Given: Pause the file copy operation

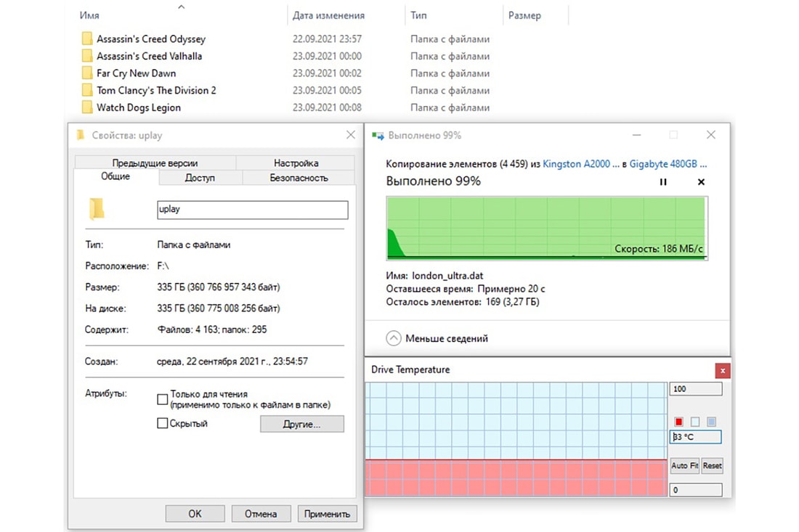Looking at the screenshot, I should click(x=663, y=181).
